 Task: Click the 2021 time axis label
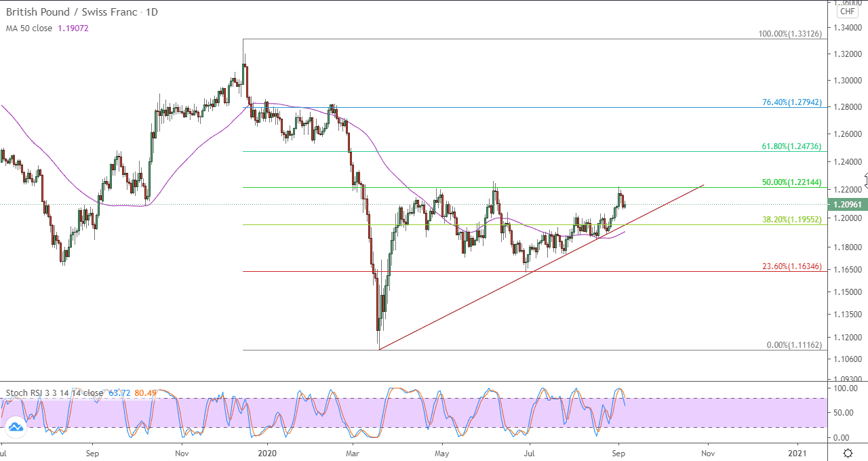[798, 452]
